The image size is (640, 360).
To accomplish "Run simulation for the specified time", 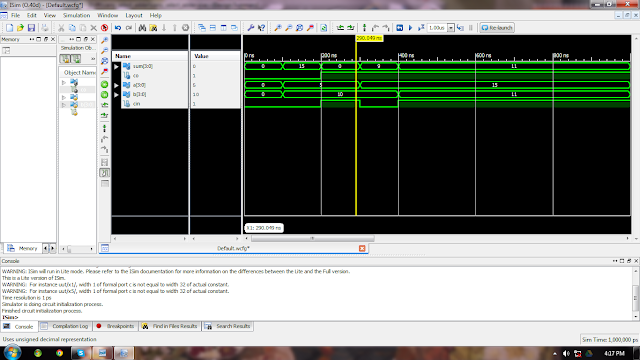I will (x=421, y=28).
